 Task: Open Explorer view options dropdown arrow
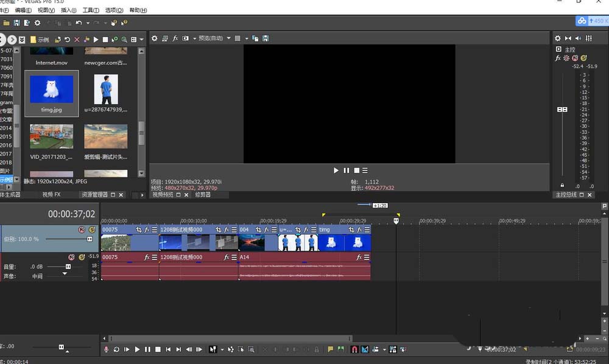142,40
